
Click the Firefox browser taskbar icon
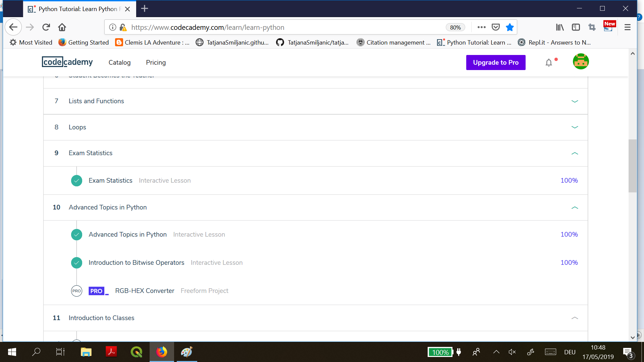(161, 352)
